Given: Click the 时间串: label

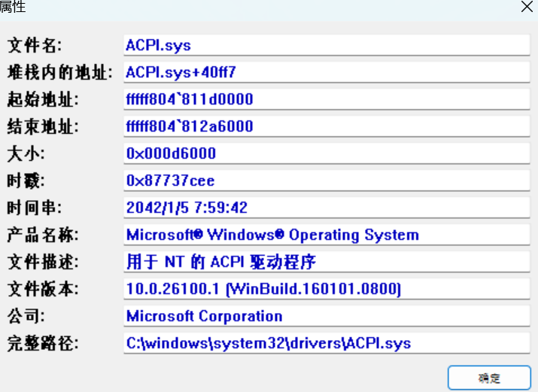Looking at the screenshot, I should tap(35, 208).
